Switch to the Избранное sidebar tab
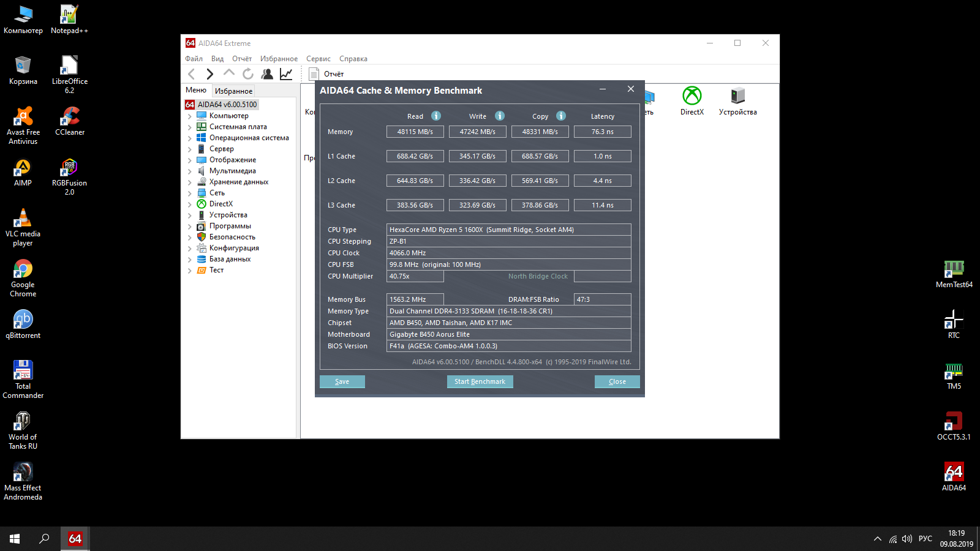 233,91
